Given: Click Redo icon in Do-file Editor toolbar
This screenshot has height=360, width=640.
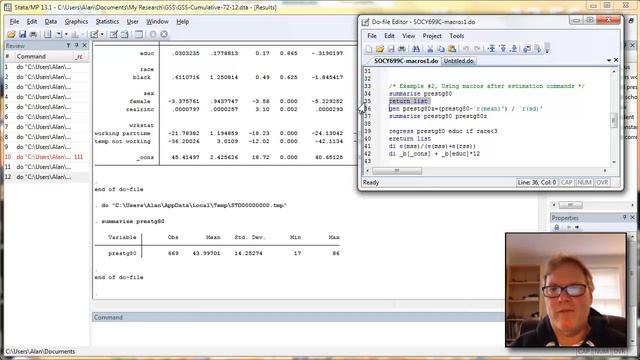Looking at the screenshot, I should pyautogui.click(x=477, y=49).
